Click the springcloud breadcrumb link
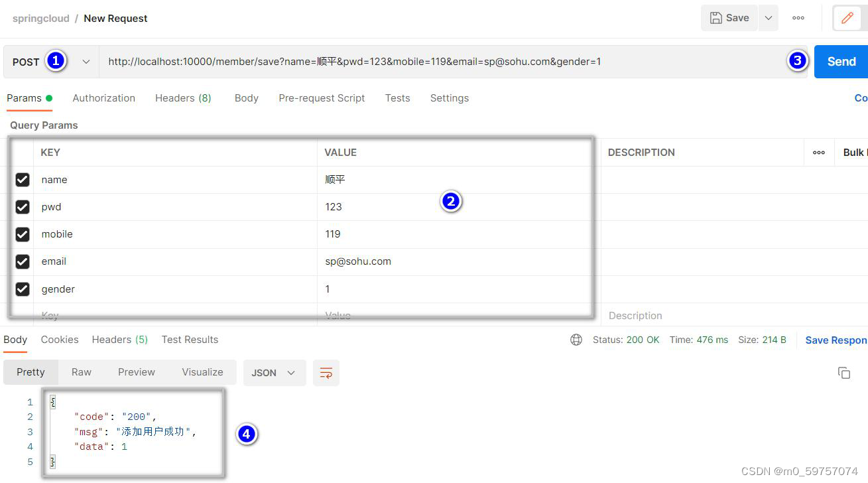Screen dimensions: 868x483 point(40,19)
